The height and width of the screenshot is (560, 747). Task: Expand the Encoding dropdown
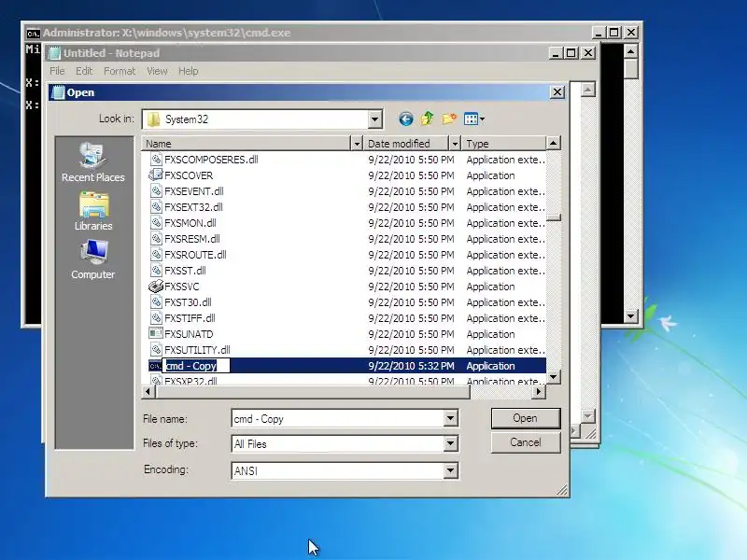(450, 470)
